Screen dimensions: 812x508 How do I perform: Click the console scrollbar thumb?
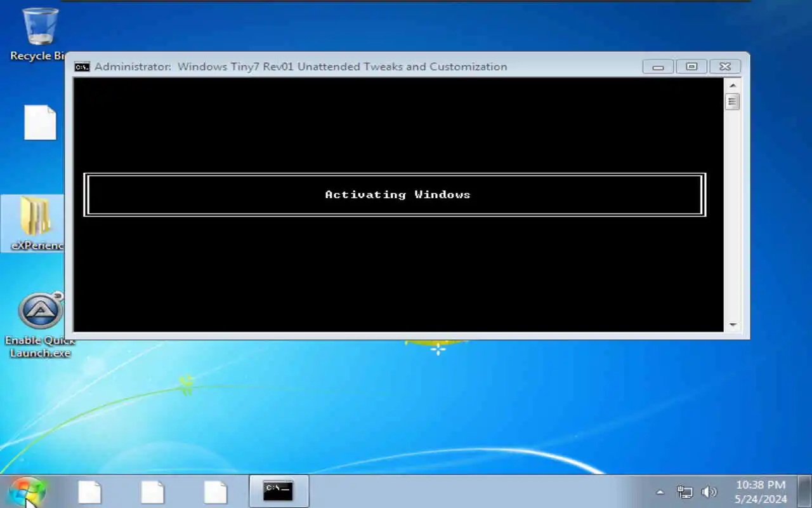point(733,102)
